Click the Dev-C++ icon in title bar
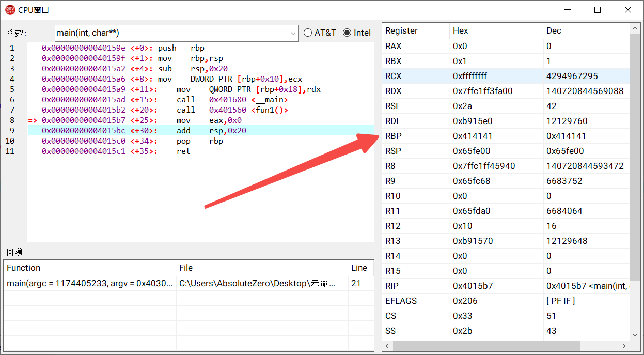The width and height of the screenshot is (644, 355). (10, 10)
